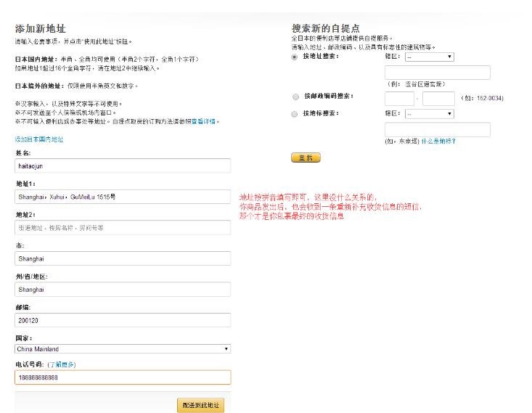Screen dimensions: 532x413
Task: Expand the 国家 China Mainland dropdown
Action: (123, 349)
